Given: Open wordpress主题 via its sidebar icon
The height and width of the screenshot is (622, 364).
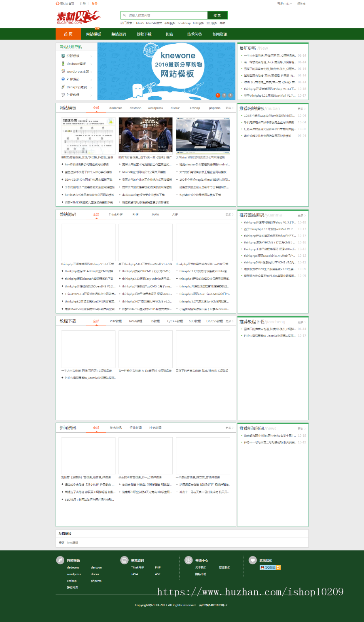Looking at the screenshot, I should point(63,71).
